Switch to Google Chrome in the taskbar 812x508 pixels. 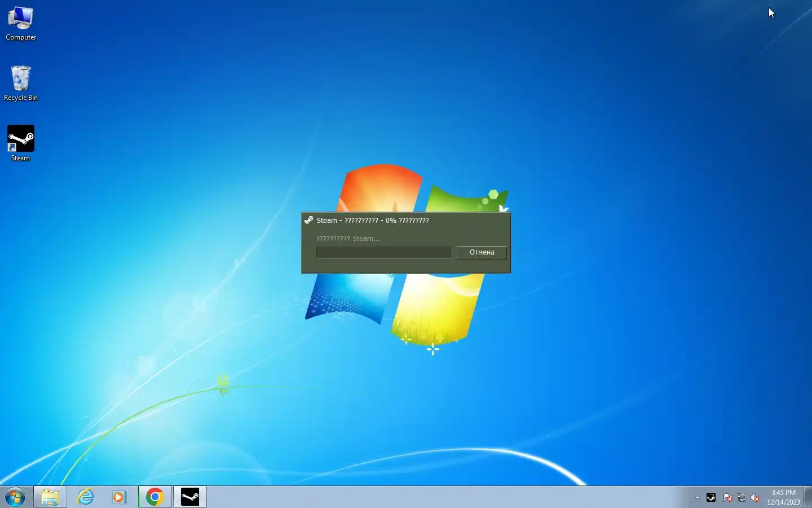[155, 497]
